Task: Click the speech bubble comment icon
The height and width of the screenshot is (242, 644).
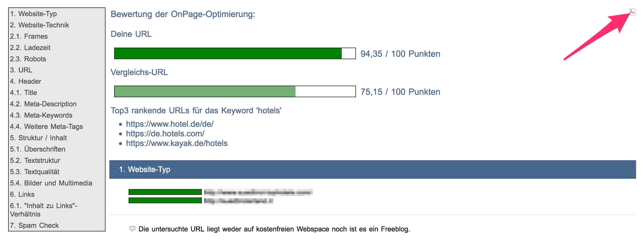Action: point(132,229)
